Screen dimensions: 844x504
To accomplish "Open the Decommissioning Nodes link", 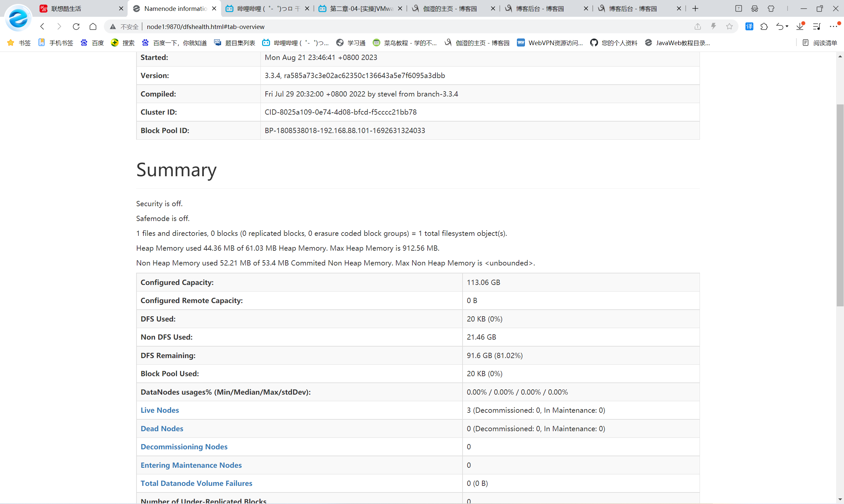I will click(184, 447).
